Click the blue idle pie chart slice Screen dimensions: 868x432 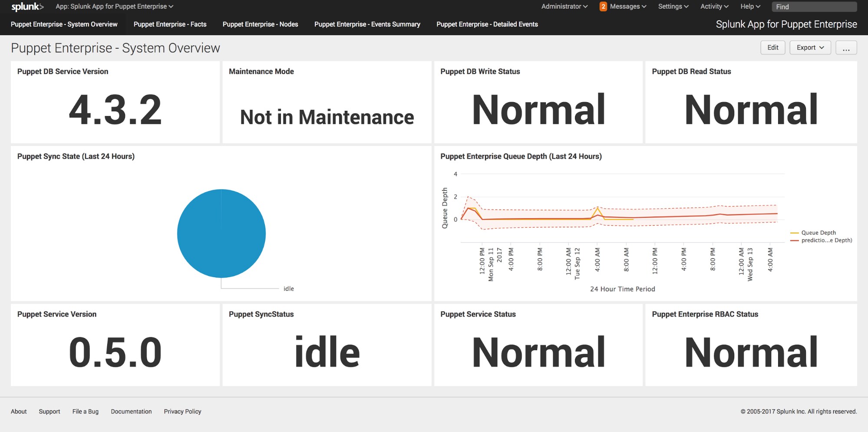click(221, 233)
